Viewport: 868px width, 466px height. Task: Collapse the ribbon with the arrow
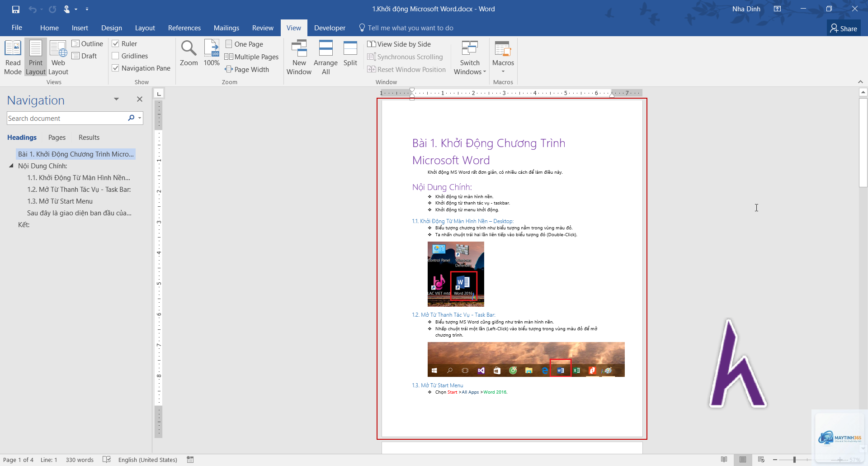coord(860,82)
